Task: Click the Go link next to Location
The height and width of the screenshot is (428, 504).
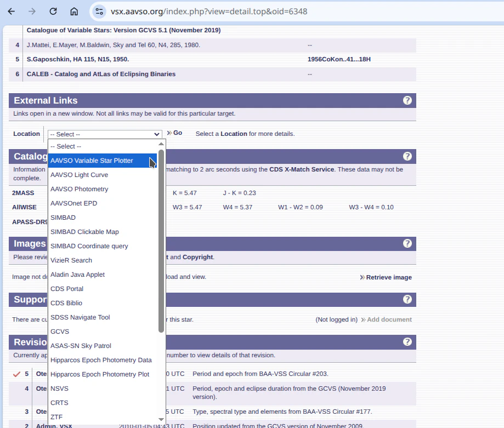Action: click(x=174, y=133)
